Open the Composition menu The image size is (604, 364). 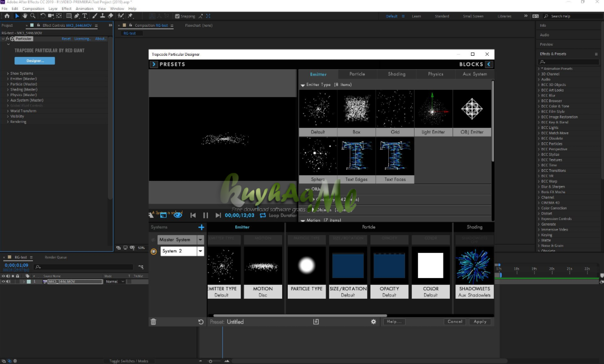[33, 8]
